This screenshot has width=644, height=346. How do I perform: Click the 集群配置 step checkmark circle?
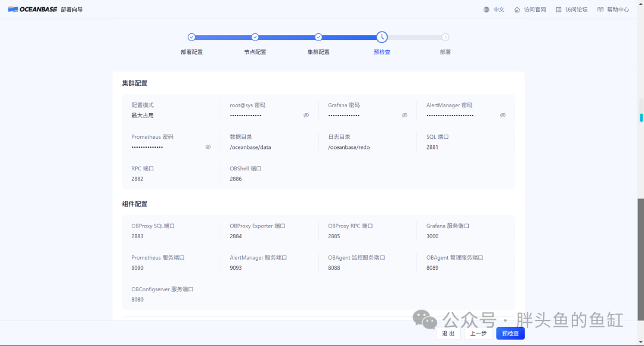click(318, 38)
